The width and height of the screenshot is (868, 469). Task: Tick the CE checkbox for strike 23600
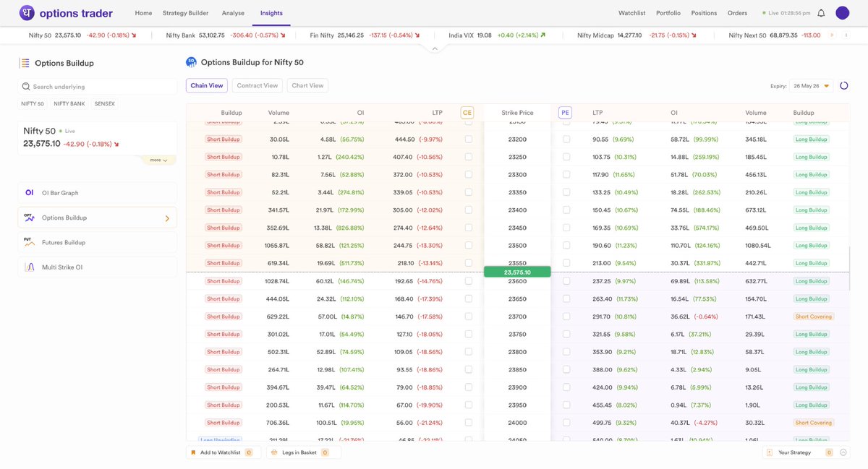coord(469,281)
